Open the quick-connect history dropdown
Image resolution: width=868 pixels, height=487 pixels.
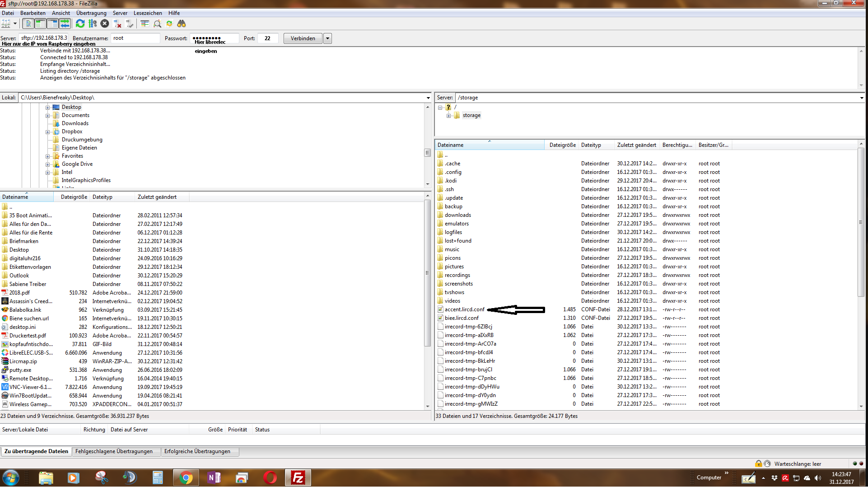[x=328, y=38]
